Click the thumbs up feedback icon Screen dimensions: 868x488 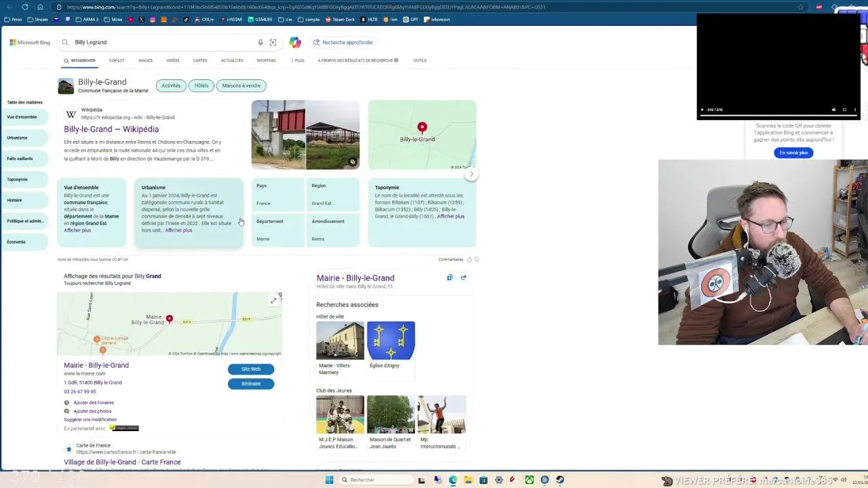tap(469, 260)
